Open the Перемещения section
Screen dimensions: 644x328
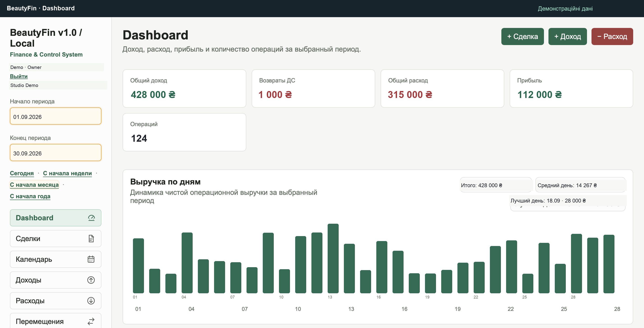point(55,321)
